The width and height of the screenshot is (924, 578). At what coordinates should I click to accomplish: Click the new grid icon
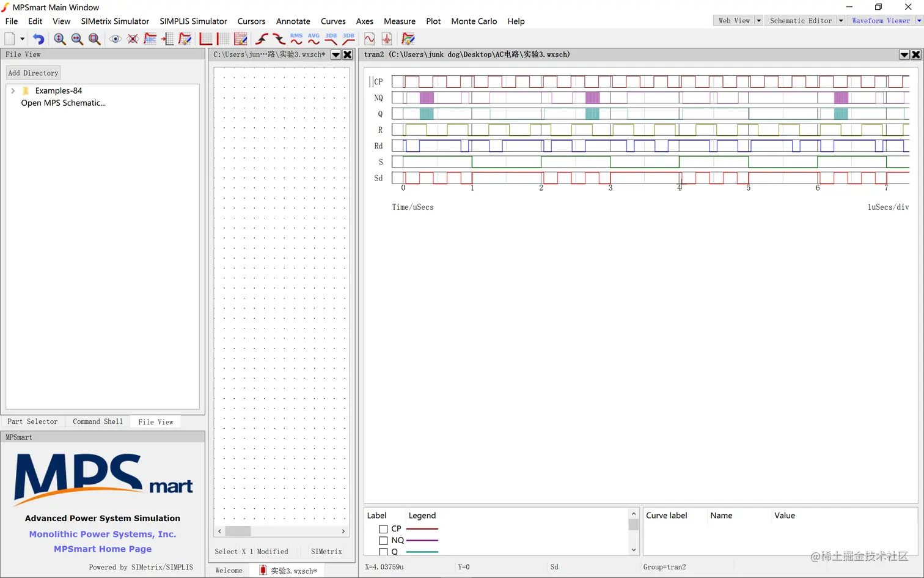point(206,39)
